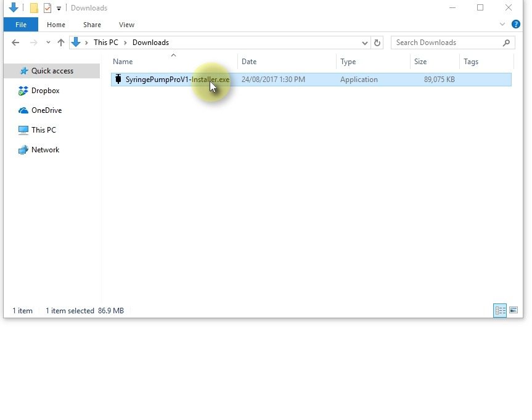Screen dimensions: 532x420
Task: Select OneDrive in navigation pane
Action: (x=46, y=110)
